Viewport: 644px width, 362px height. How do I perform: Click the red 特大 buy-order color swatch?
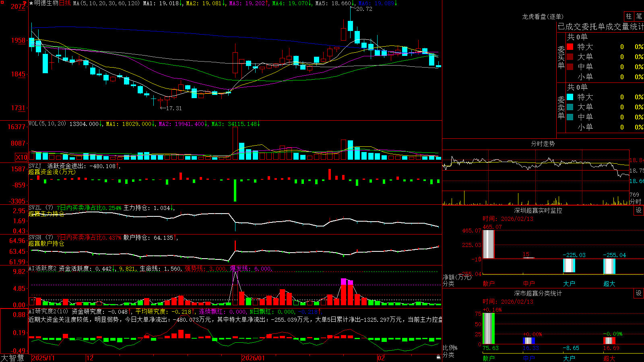pyautogui.click(x=570, y=47)
